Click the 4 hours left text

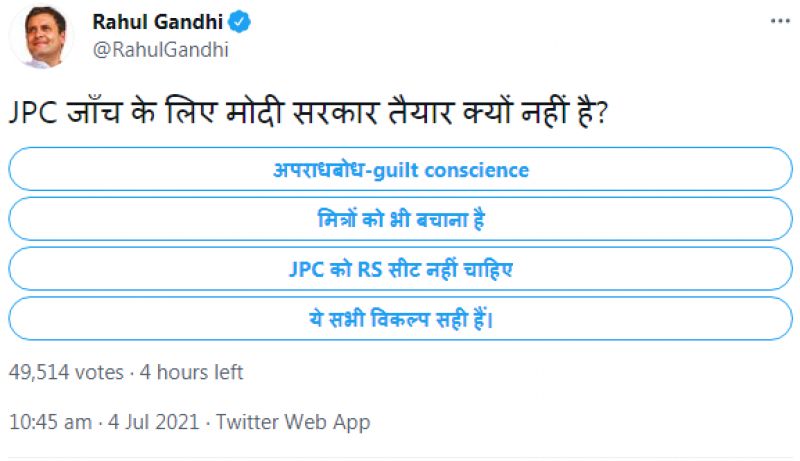(190, 373)
